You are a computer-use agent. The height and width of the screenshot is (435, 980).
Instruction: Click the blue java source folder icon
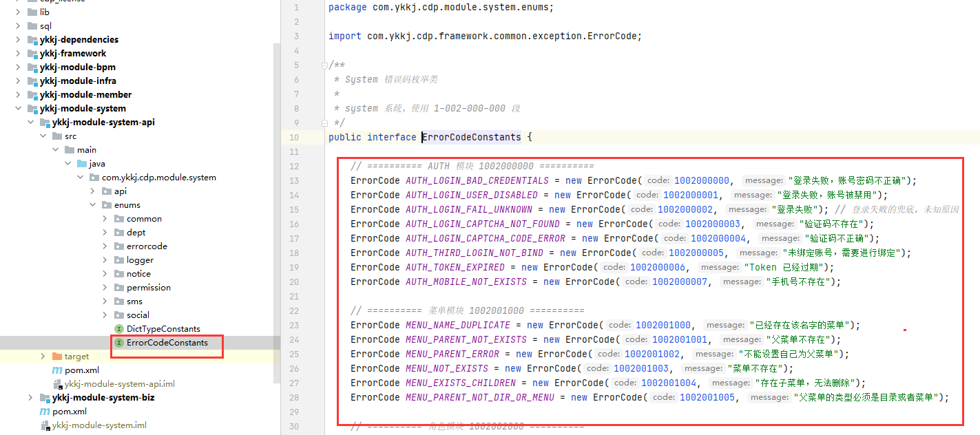pos(82,163)
